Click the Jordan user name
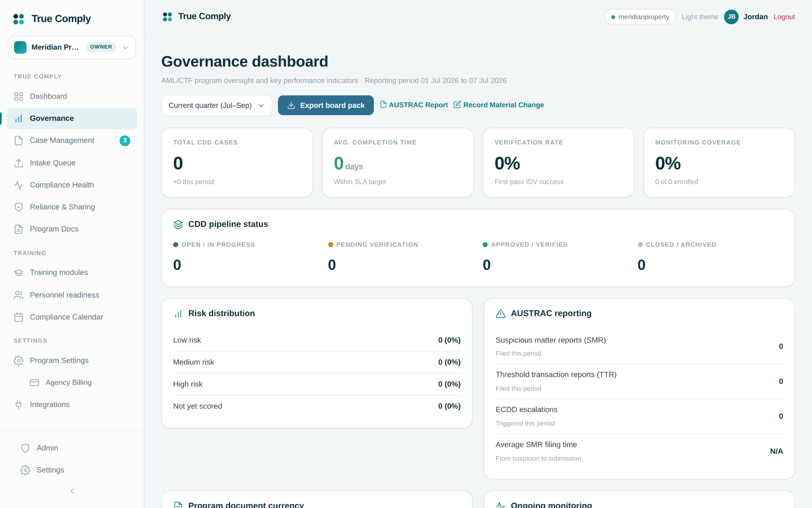The height and width of the screenshot is (508, 812). point(755,17)
